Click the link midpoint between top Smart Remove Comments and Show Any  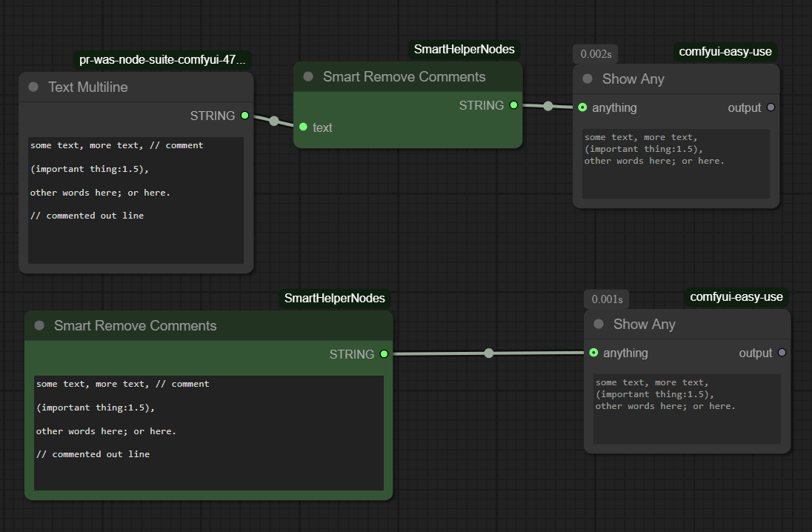click(548, 106)
